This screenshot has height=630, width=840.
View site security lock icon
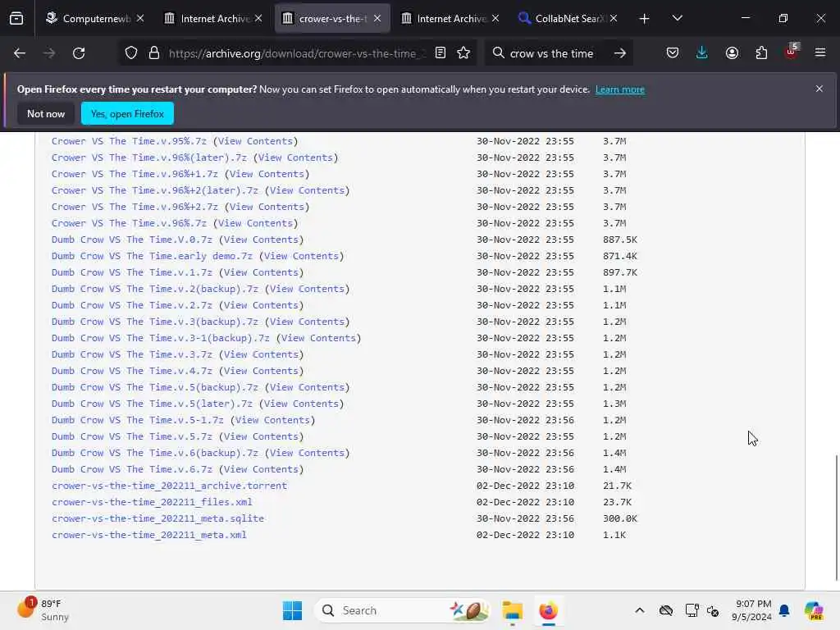tap(154, 53)
